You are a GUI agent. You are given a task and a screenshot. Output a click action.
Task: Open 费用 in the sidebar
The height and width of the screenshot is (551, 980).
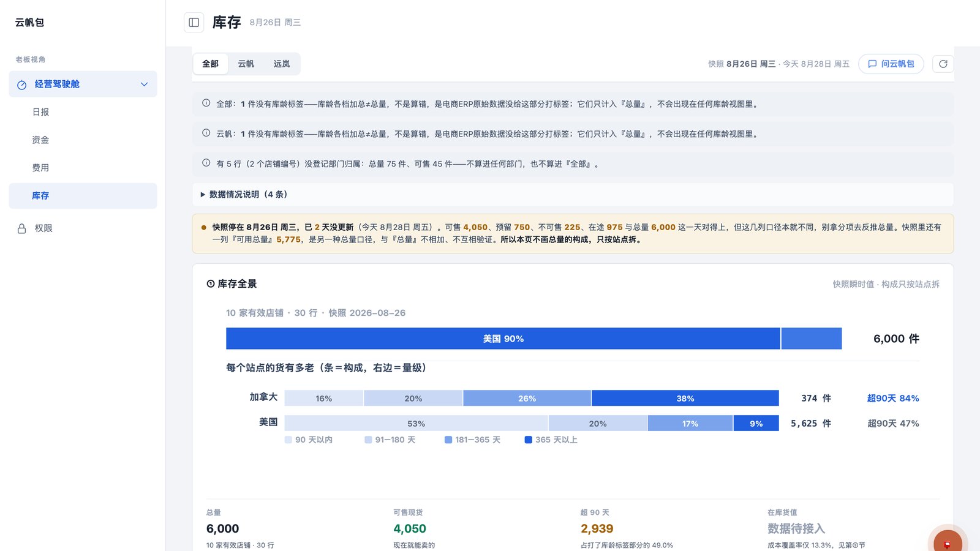83,168
